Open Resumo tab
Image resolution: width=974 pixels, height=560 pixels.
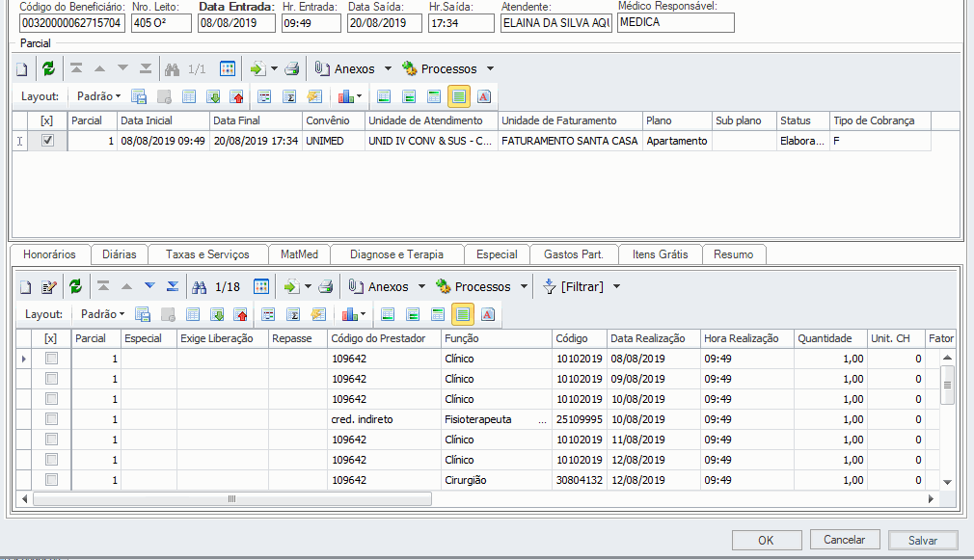click(734, 254)
